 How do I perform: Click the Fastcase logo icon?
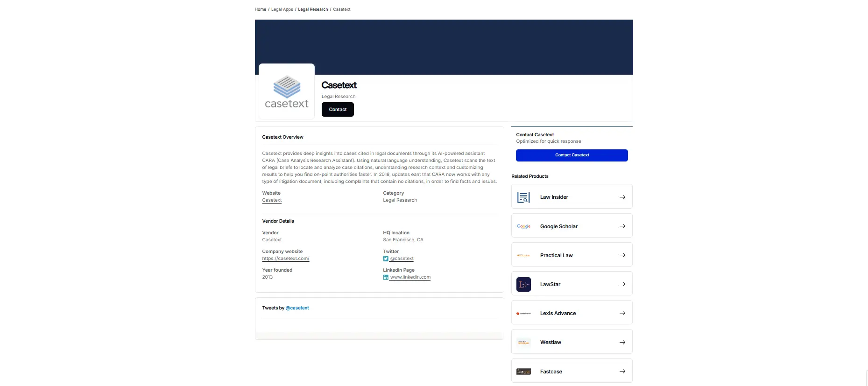click(x=523, y=372)
